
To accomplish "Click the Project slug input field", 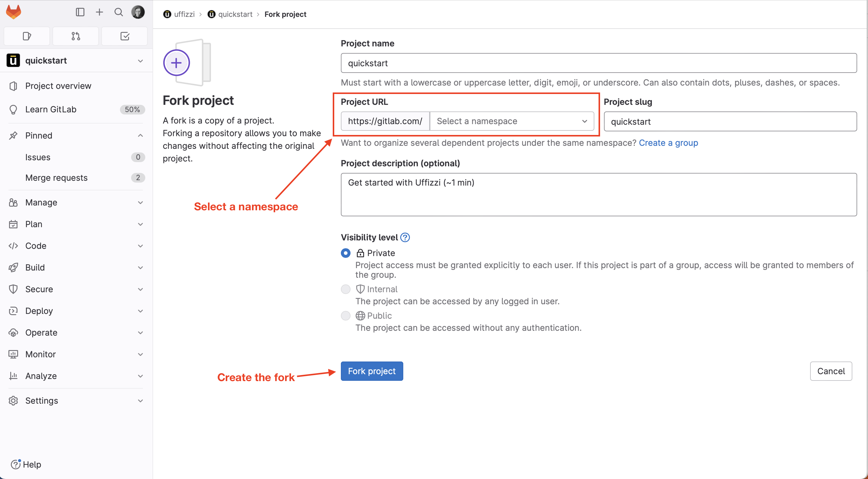I will [x=730, y=122].
